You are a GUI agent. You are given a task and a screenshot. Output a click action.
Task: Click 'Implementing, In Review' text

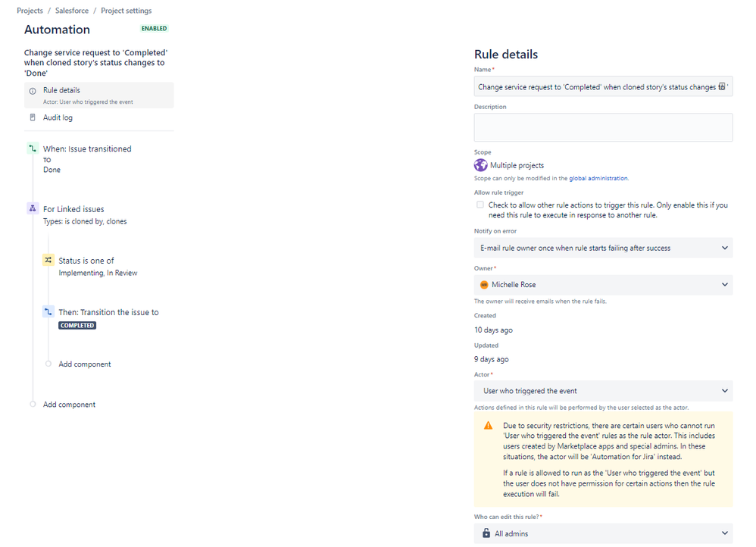pos(98,273)
